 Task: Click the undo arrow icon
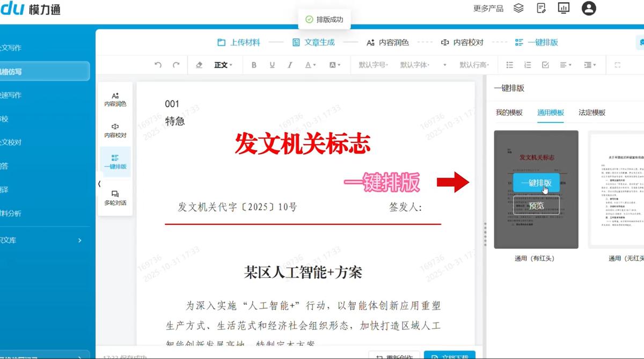(158, 65)
